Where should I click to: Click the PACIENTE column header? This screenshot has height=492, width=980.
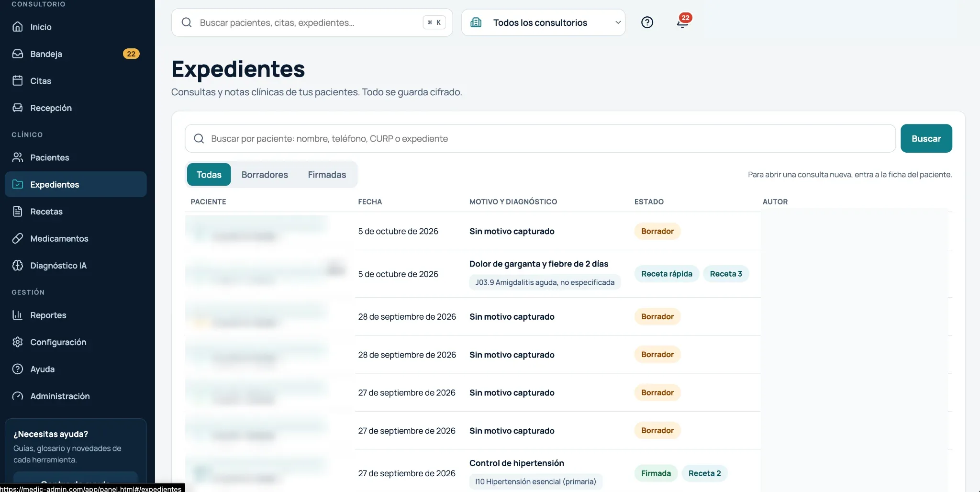[x=208, y=201]
